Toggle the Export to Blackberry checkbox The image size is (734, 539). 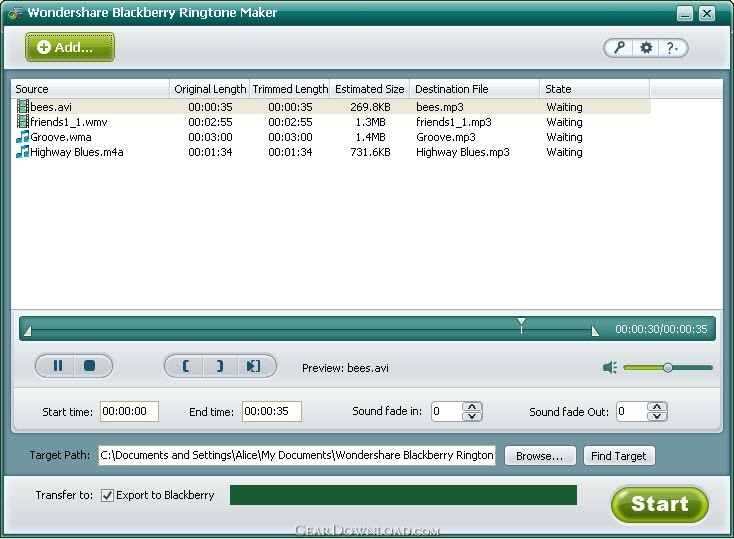[x=107, y=495]
